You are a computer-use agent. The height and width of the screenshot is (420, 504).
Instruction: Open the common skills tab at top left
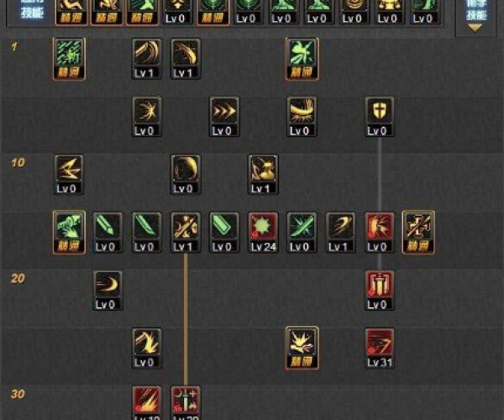click(32, 8)
